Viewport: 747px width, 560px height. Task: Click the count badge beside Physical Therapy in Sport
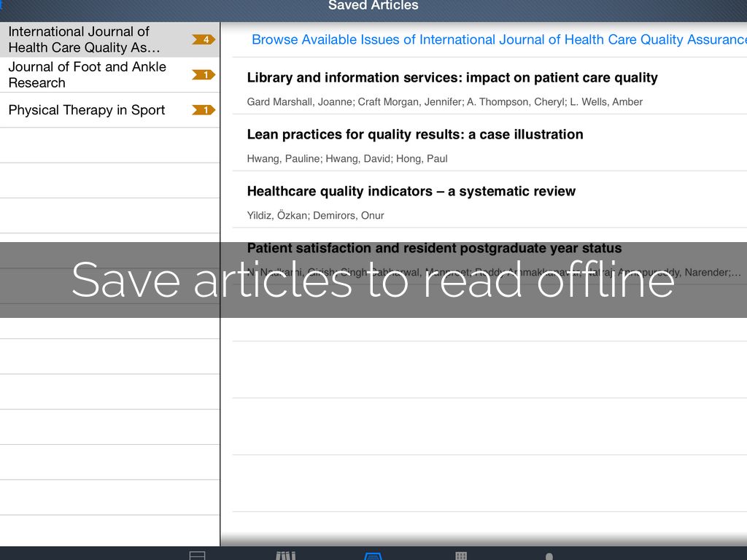click(204, 110)
